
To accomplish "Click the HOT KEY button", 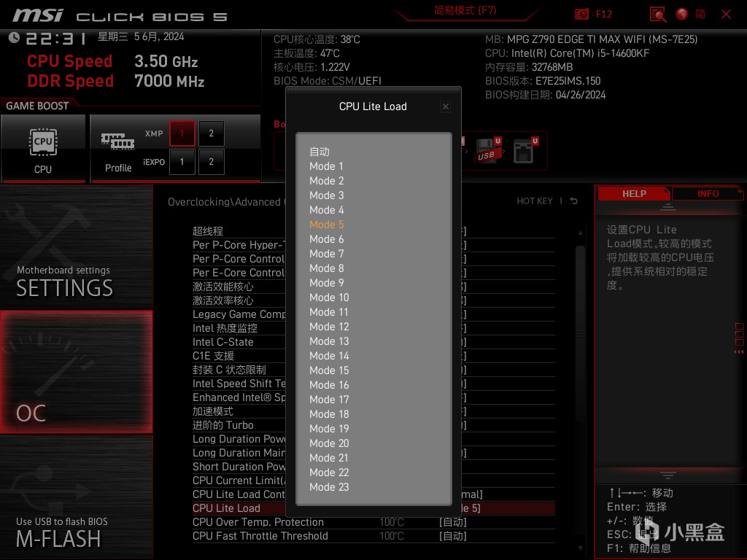I will [535, 201].
